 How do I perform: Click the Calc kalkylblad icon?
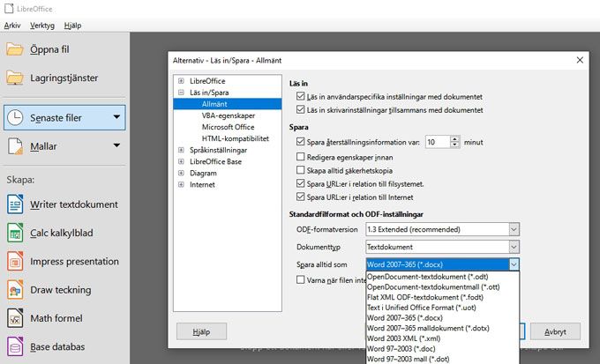(14, 233)
